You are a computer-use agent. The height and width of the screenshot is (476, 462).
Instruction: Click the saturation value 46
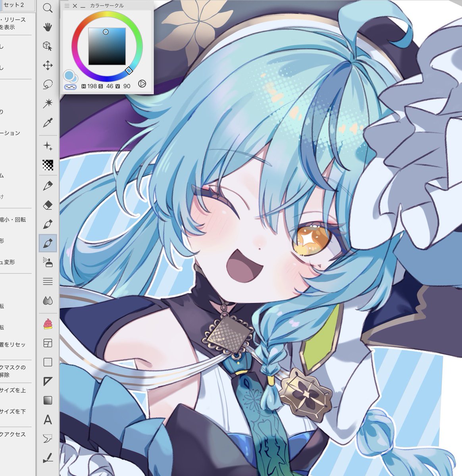(x=110, y=86)
